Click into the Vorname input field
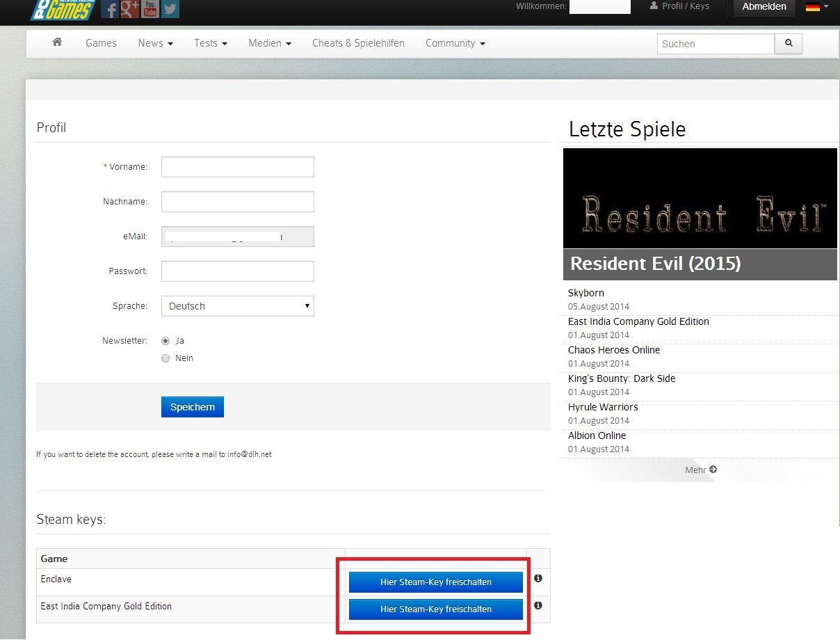The image size is (840, 640). 238,167
